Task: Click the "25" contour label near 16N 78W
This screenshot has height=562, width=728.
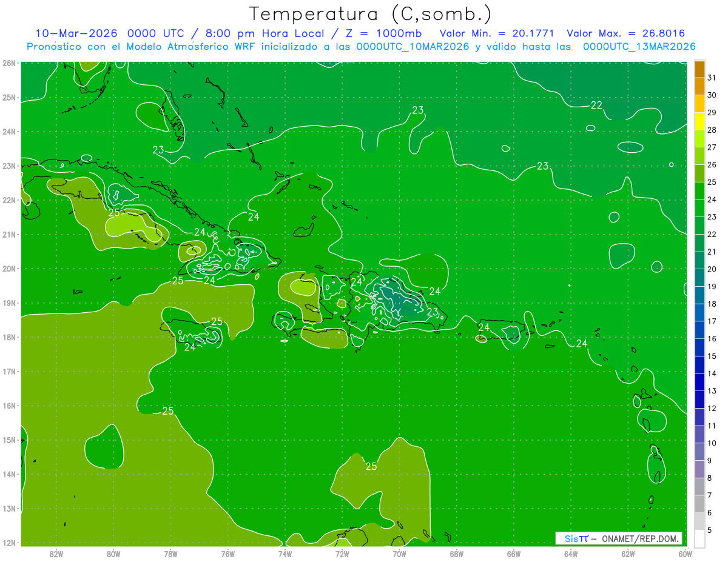Action: [x=168, y=411]
